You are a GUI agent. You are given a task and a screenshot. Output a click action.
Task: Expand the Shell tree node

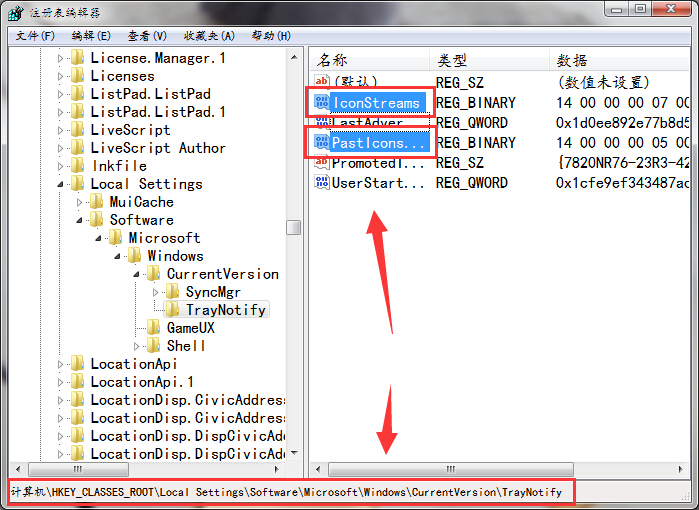[x=137, y=346]
